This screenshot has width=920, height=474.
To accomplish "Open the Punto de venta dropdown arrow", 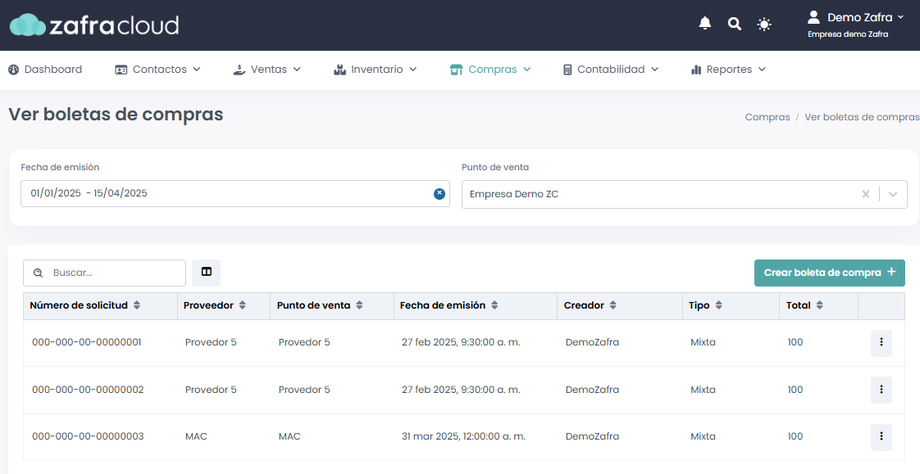I will [x=892, y=194].
